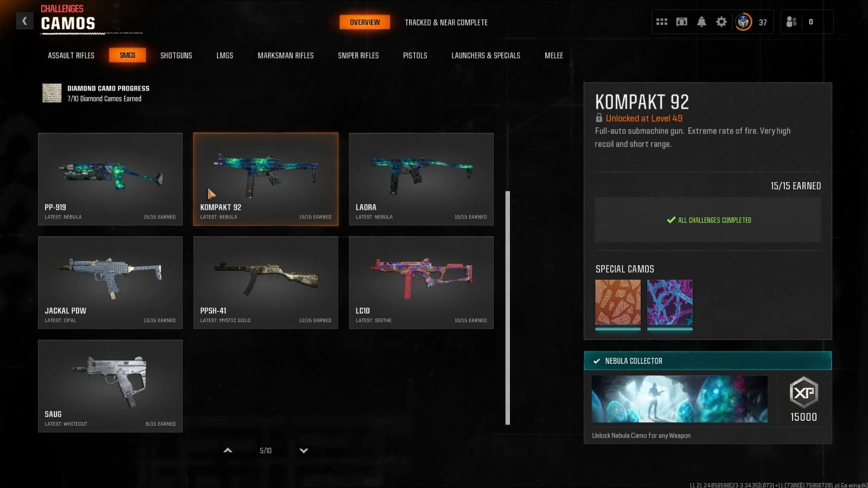Screen dimensions: 868x488
Task: Select the blue-purple special camo swatch
Action: pyautogui.click(x=670, y=303)
